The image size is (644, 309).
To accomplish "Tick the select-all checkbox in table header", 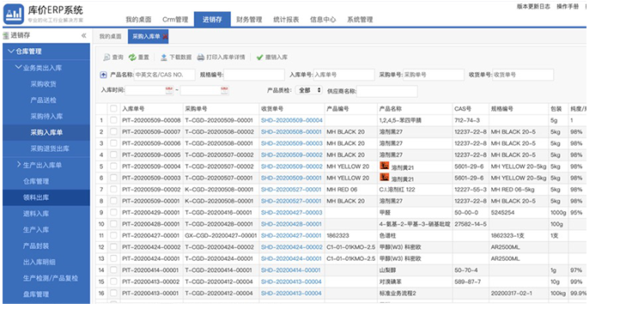I will [113, 109].
